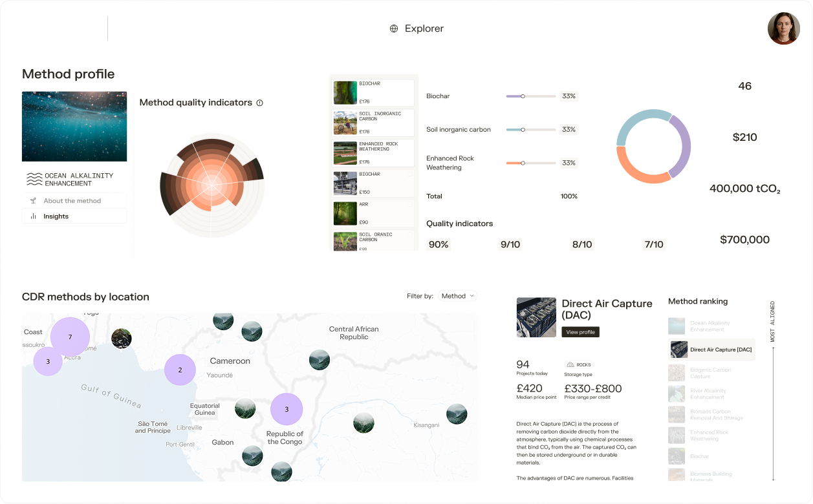
Task: Open the user profile avatar
Action: (x=783, y=28)
